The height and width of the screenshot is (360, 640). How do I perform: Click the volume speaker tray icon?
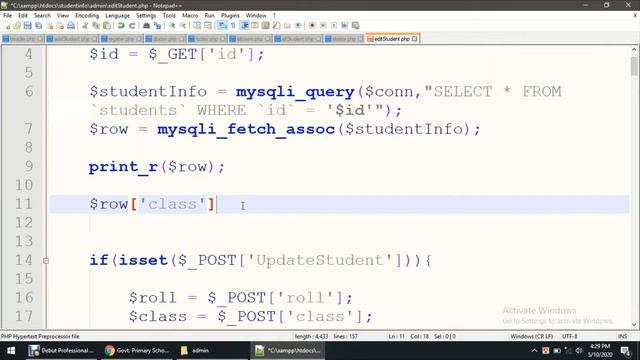(579, 351)
